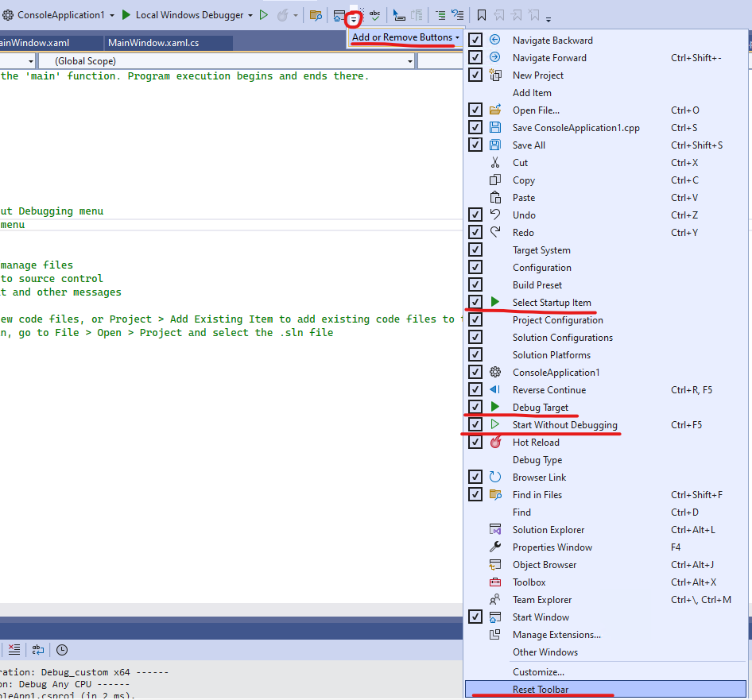The image size is (752, 700).
Task: Click the Object Browser icon in menu
Action: tap(495, 564)
